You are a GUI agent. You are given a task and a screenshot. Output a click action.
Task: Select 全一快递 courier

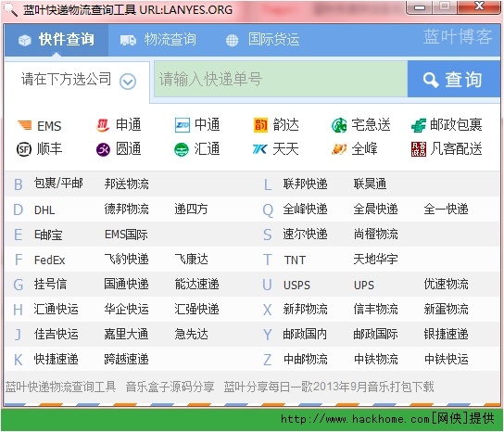pos(446,210)
